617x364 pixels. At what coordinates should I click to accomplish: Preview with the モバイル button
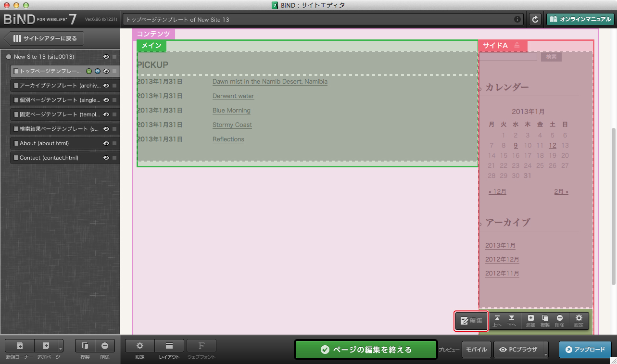[x=477, y=350]
